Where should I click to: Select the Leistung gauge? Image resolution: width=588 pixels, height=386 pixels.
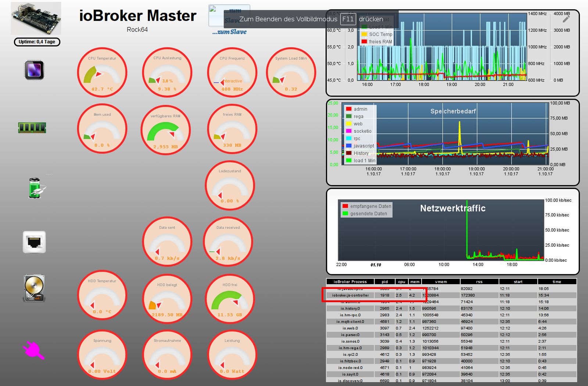[x=232, y=355]
